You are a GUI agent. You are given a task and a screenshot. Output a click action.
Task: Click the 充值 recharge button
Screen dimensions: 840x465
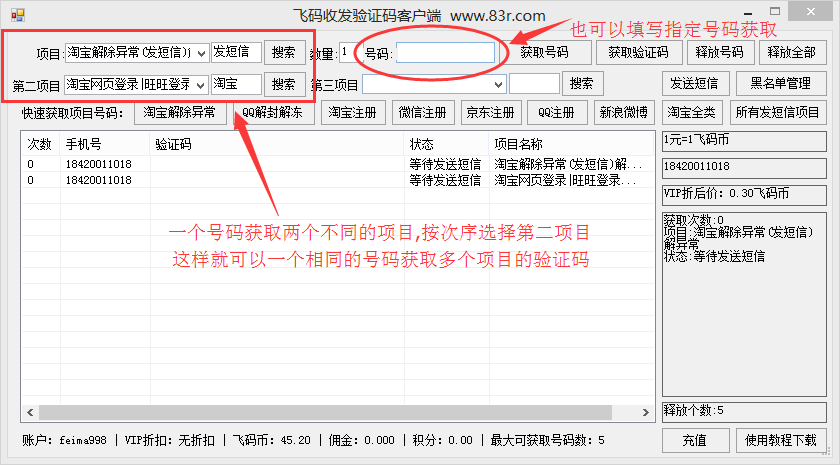coord(693,440)
